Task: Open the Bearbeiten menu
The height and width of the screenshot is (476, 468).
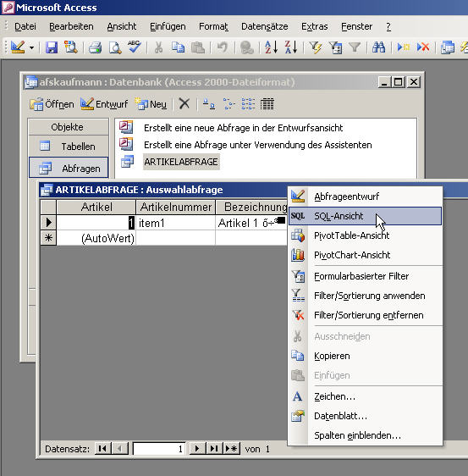Action: point(71,27)
